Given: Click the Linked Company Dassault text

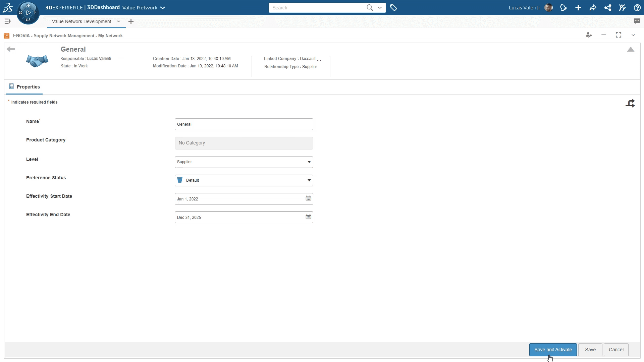Looking at the screenshot, I should click(x=292, y=59).
